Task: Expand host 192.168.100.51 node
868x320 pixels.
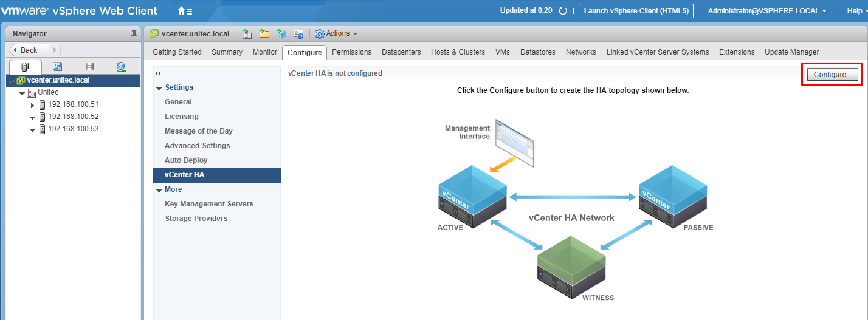Action: tap(33, 105)
